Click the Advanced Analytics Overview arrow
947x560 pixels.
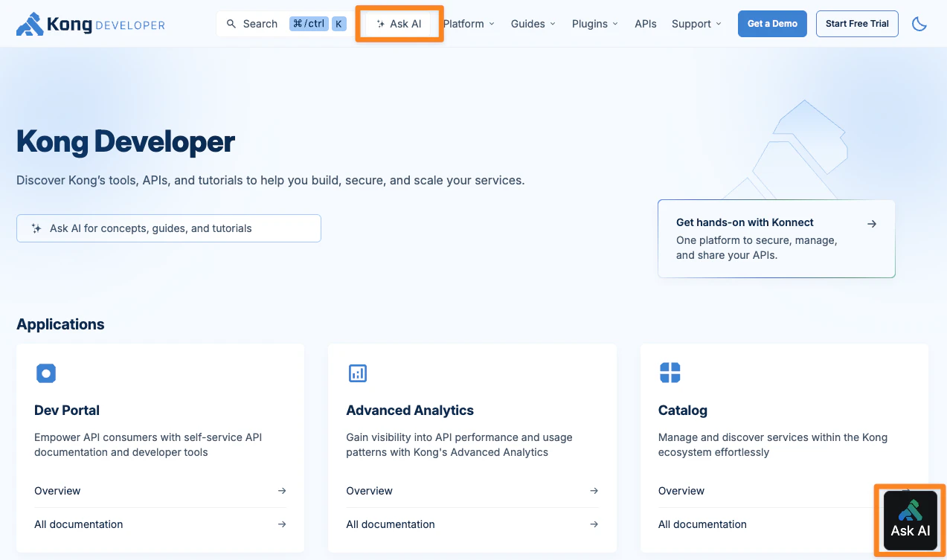click(x=594, y=491)
